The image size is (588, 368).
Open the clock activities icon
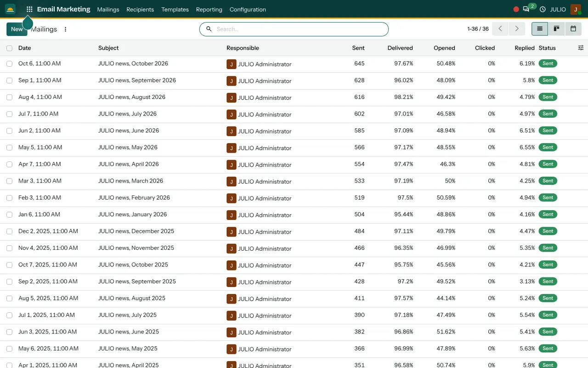pos(543,9)
